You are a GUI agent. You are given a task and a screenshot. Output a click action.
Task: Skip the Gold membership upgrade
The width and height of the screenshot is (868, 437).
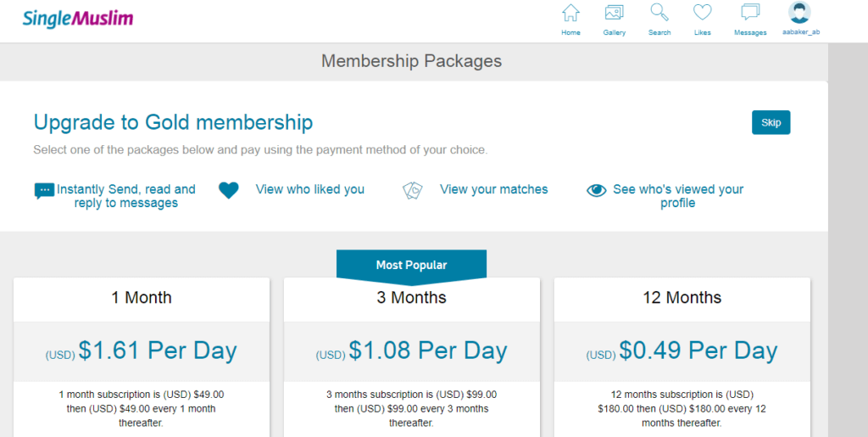(771, 122)
